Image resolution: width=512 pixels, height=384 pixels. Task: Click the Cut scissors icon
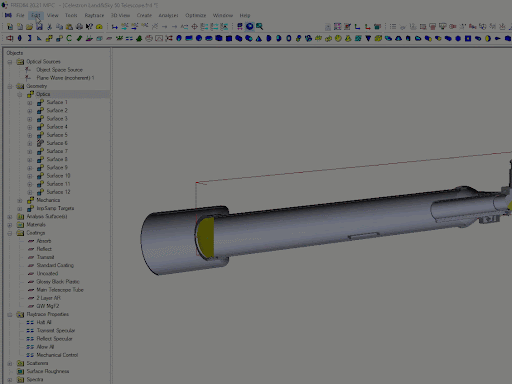pos(49,27)
